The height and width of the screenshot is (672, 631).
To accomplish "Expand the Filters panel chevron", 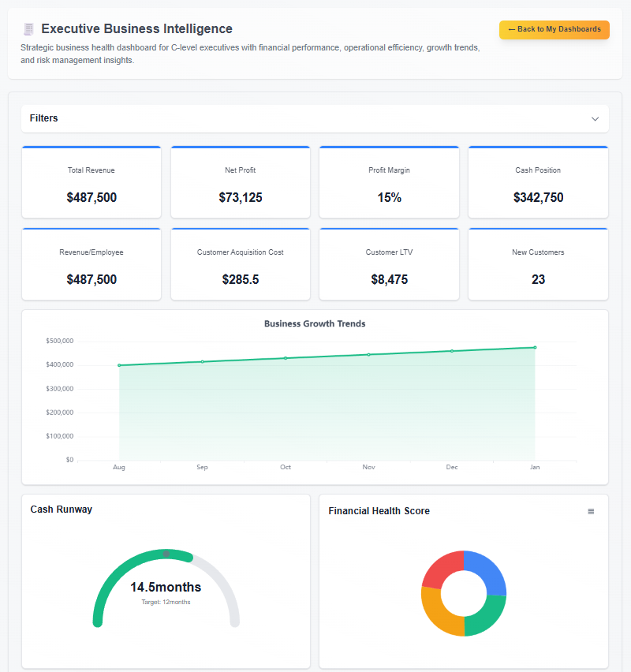I will coord(595,119).
